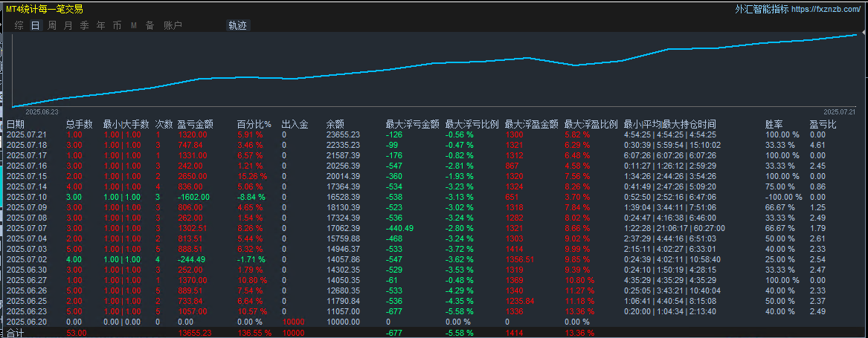Click the 日期 column header
The width and height of the screenshot is (868, 338).
(16, 125)
